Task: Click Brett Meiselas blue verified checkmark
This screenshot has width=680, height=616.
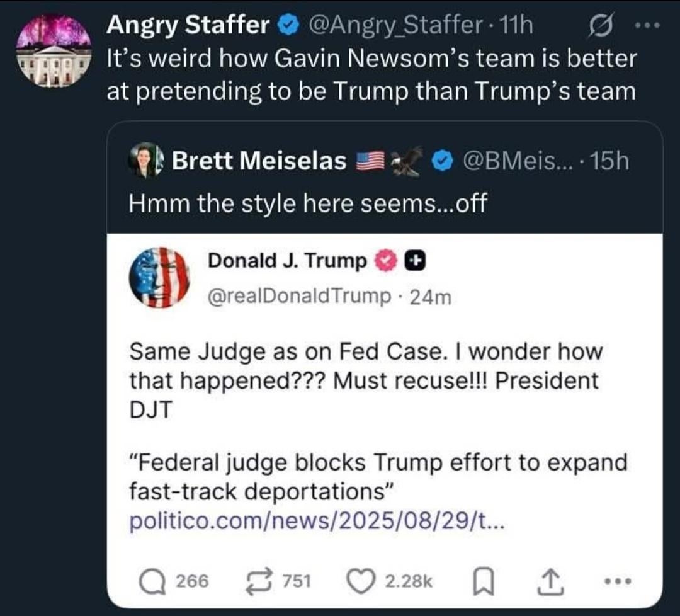Action: 443,163
